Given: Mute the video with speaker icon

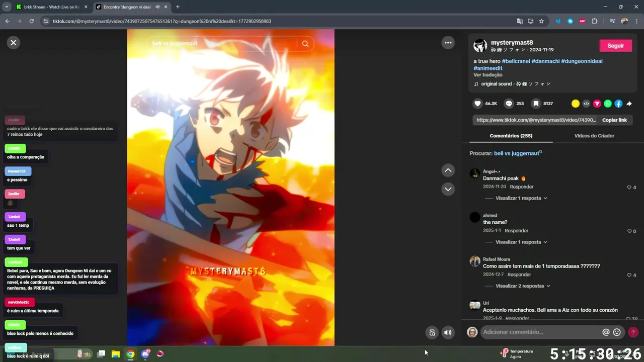Looking at the screenshot, I should coord(448,332).
